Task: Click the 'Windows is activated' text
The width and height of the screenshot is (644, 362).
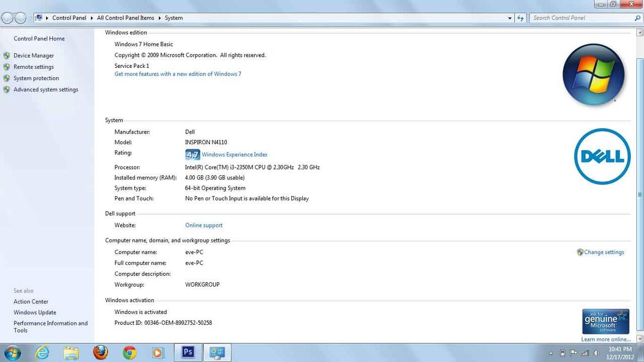Action: pos(140,312)
